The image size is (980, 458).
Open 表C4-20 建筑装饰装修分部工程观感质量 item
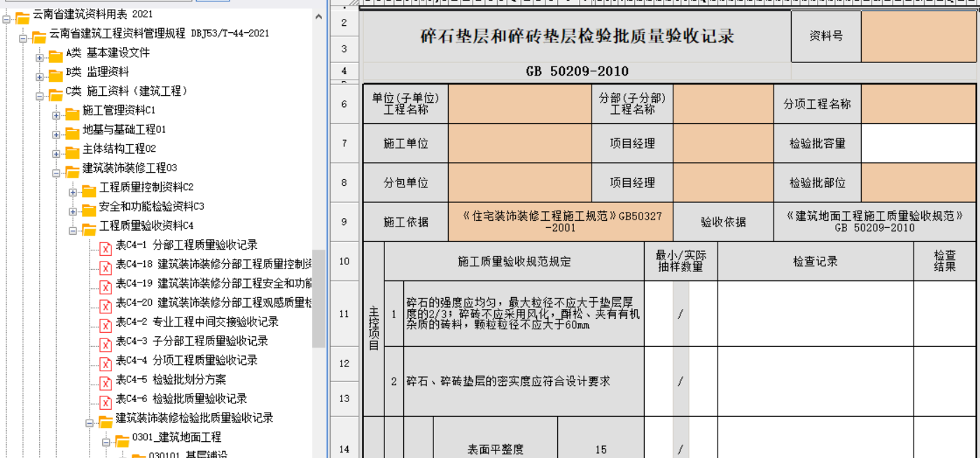[213, 303]
